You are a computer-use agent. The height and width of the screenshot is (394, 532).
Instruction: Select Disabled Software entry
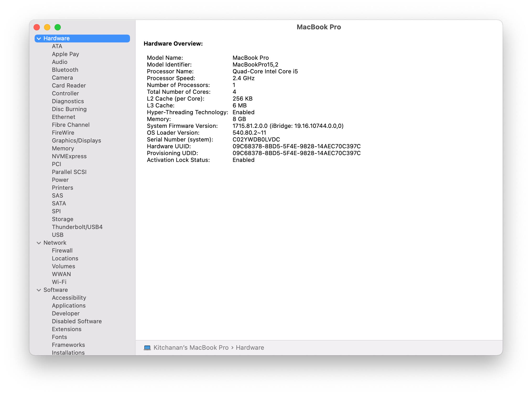[77, 321]
